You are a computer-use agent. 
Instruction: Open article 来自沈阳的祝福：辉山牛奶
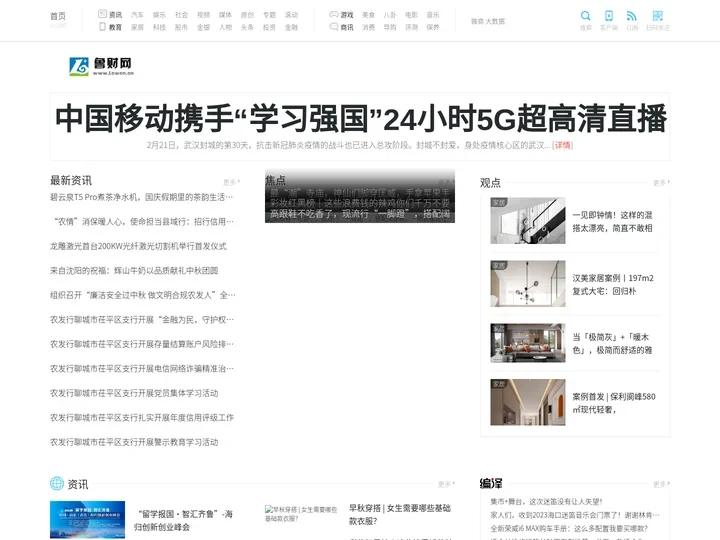point(134,270)
